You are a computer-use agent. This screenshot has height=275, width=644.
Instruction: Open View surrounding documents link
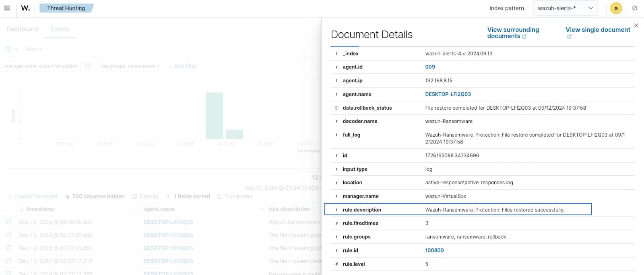coord(513,33)
